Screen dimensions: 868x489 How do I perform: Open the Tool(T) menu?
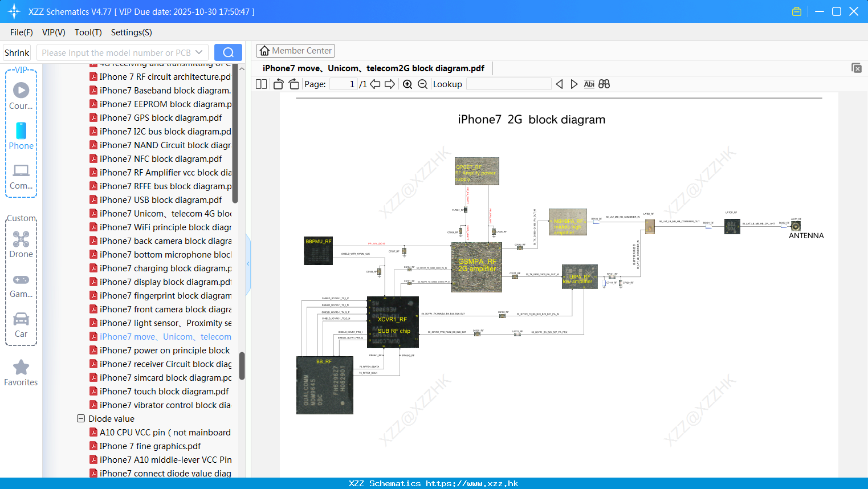click(x=88, y=32)
